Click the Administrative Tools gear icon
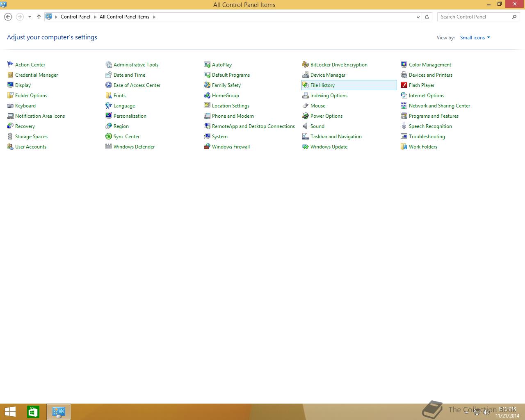 click(x=109, y=64)
